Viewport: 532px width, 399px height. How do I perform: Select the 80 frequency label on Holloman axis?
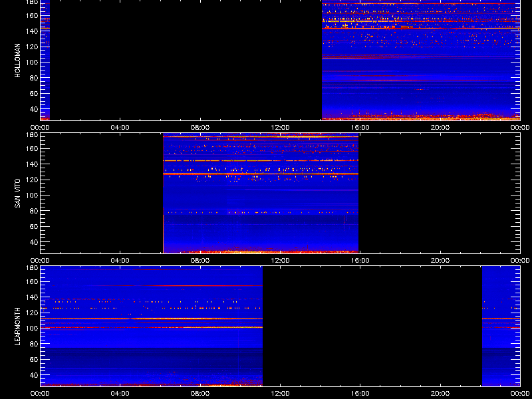(35, 78)
